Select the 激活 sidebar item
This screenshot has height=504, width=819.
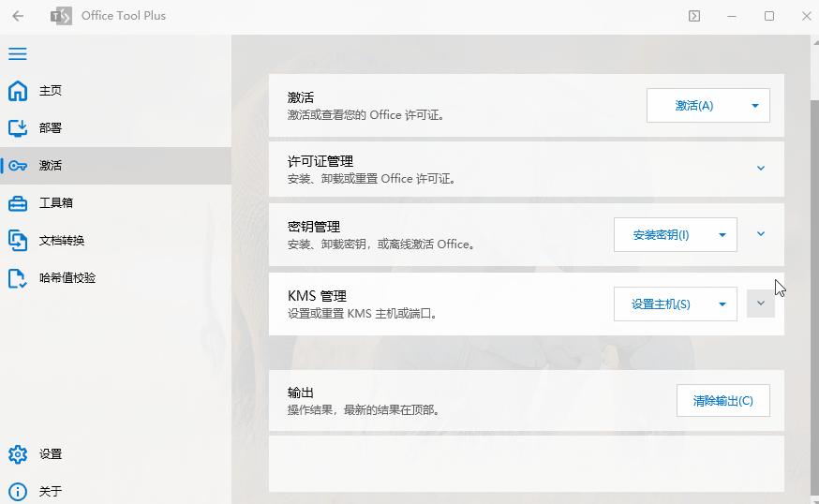tap(115, 166)
